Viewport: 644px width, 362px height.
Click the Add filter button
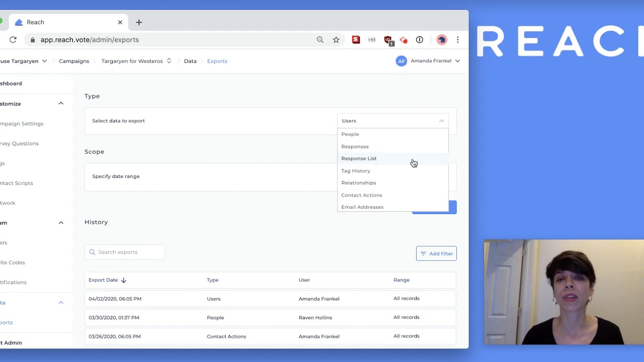(436, 253)
